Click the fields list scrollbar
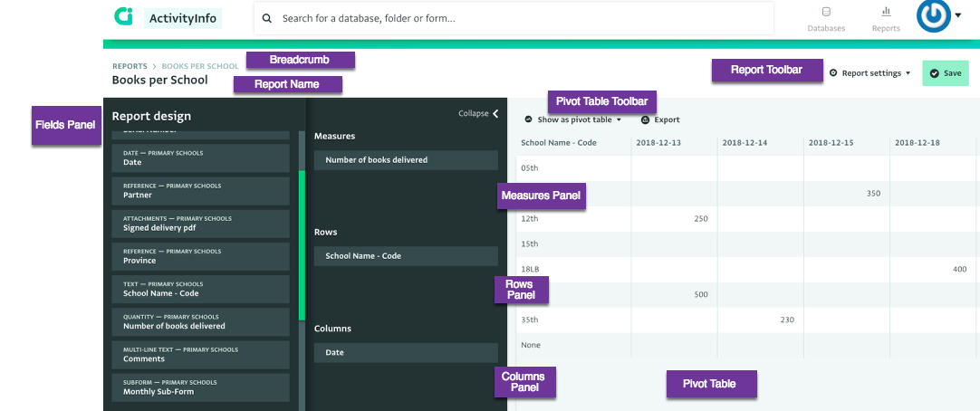 click(302, 244)
